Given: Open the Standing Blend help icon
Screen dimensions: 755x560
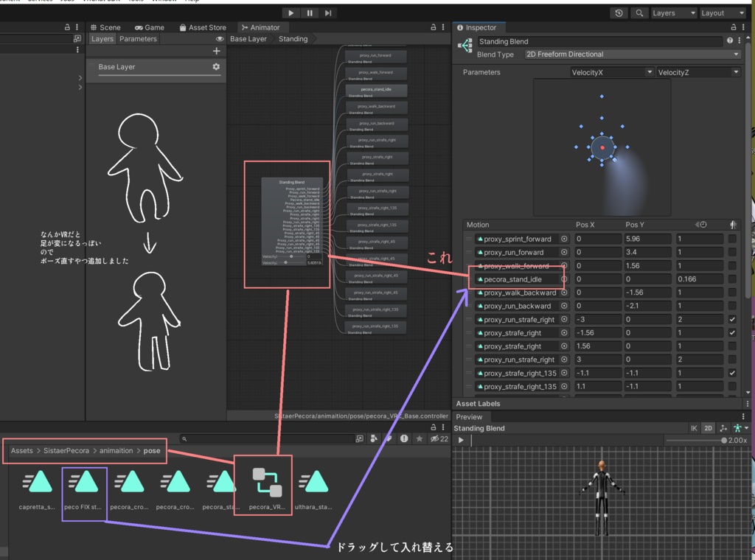Looking at the screenshot, I should coord(730,41).
